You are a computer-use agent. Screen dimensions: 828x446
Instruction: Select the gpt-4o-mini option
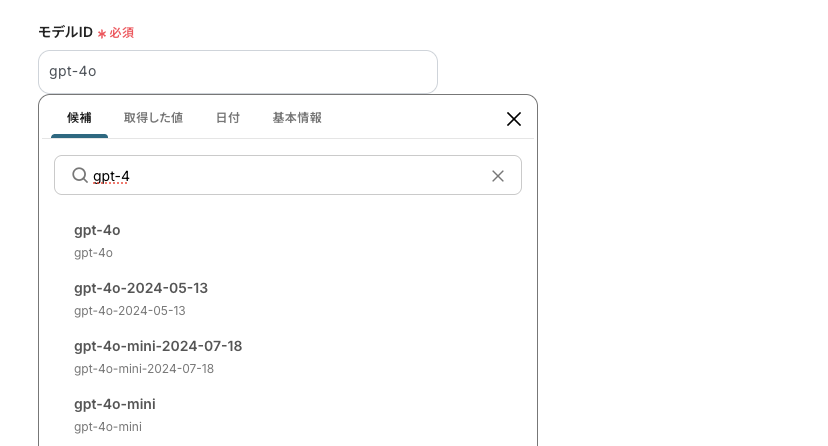click(x=115, y=404)
